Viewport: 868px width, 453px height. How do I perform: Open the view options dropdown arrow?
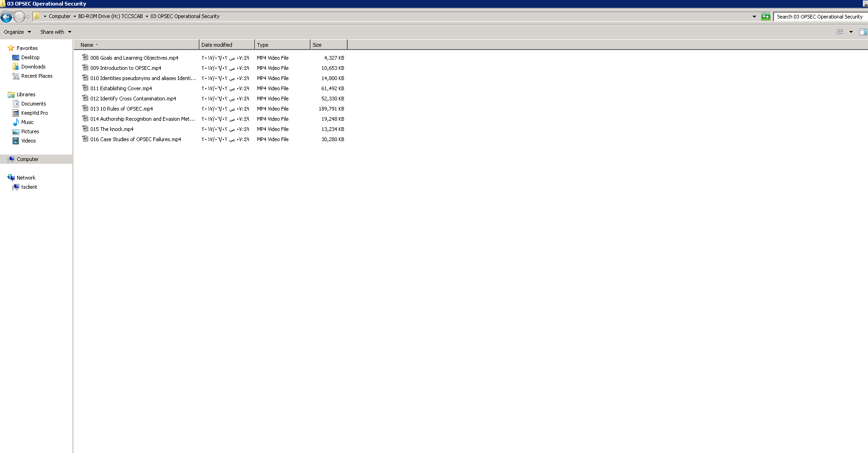click(x=851, y=32)
